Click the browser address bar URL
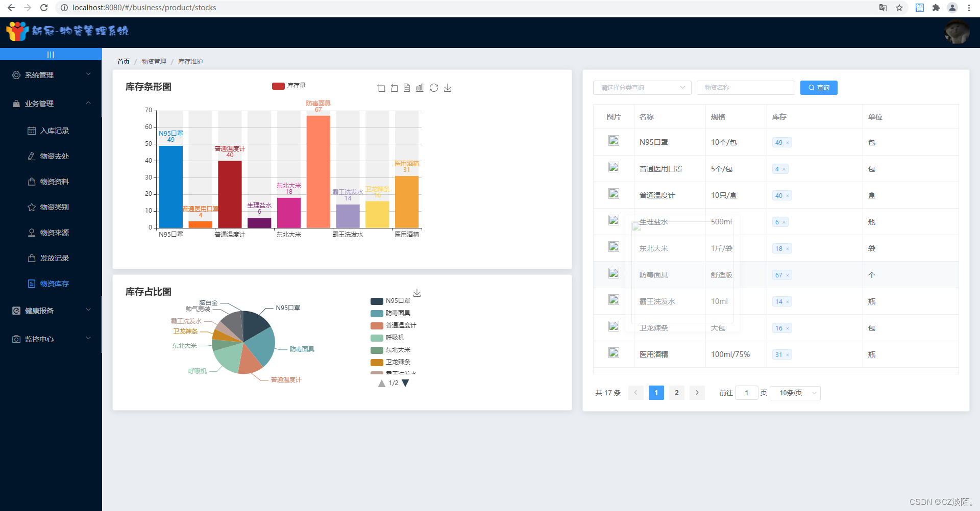 [x=144, y=8]
